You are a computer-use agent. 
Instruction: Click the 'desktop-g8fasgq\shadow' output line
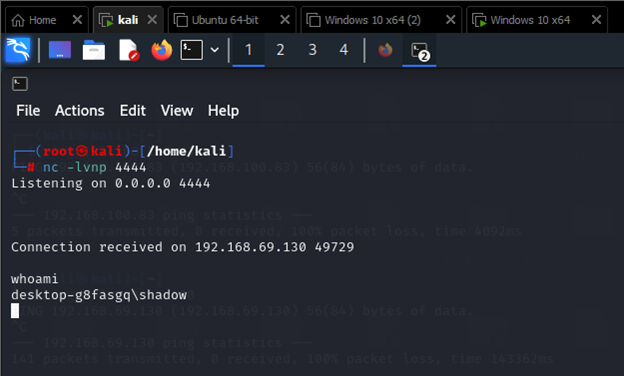pyautogui.click(x=99, y=295)
